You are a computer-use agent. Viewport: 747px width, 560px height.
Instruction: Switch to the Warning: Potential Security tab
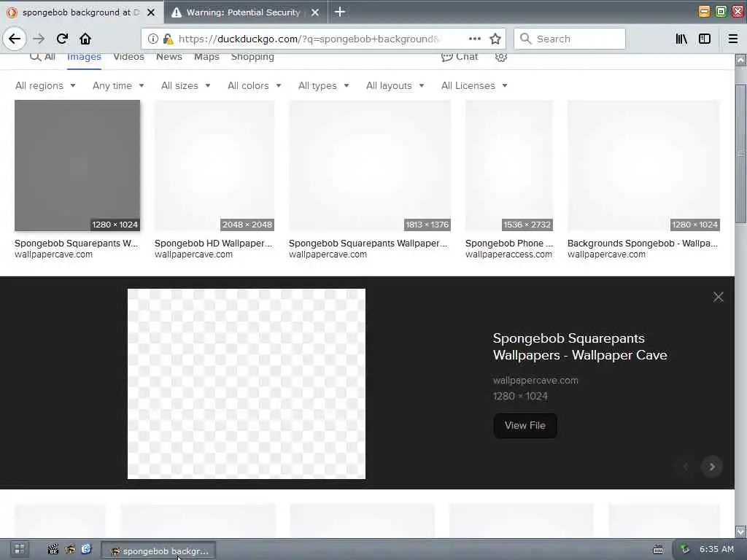click(x=246, y=12)
